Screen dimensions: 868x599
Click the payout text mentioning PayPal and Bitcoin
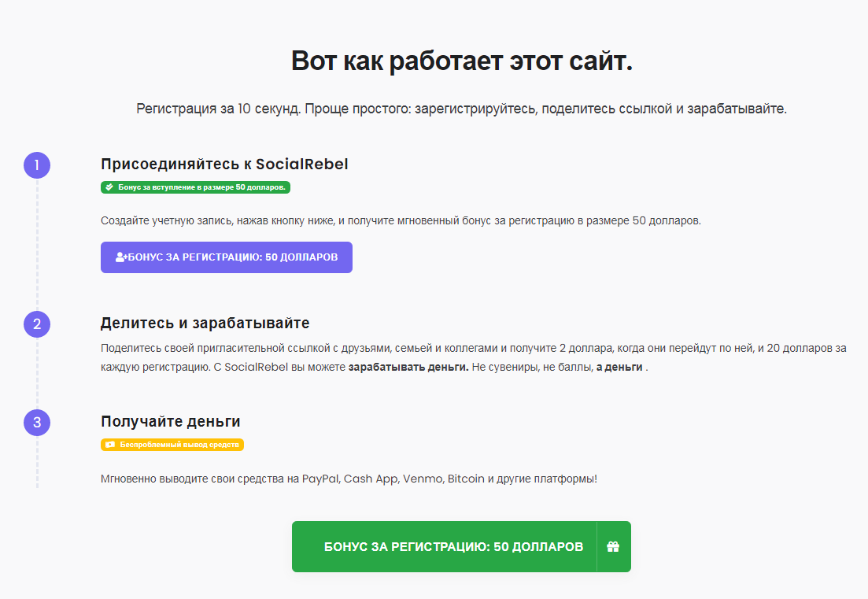(x=349, y=479)
